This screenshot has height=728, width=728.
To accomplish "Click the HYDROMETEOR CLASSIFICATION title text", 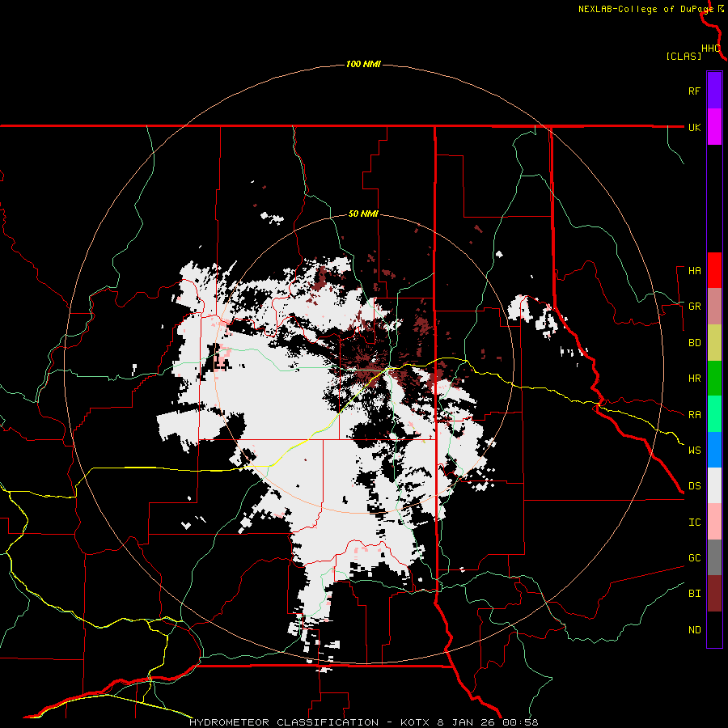I will [284, 722].
